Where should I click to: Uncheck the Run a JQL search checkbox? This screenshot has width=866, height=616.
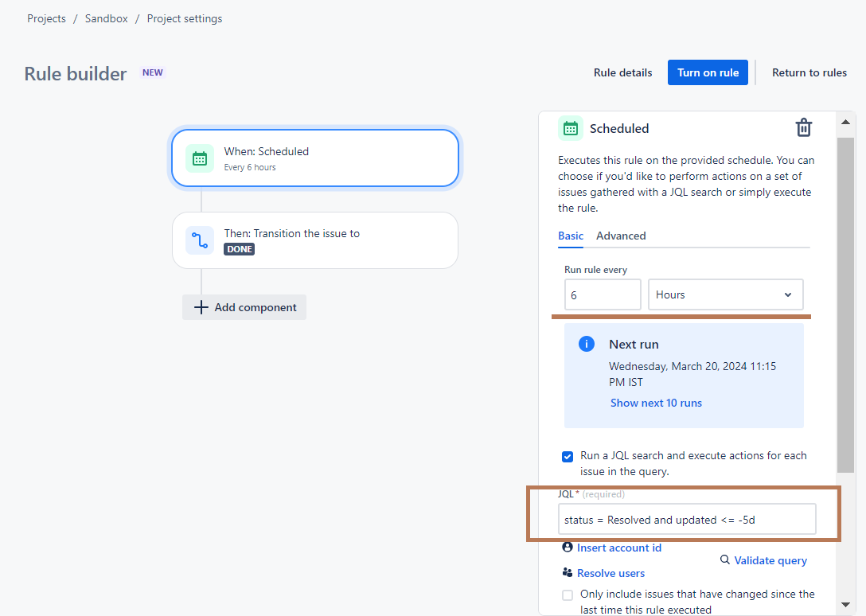tap(568, 456)
